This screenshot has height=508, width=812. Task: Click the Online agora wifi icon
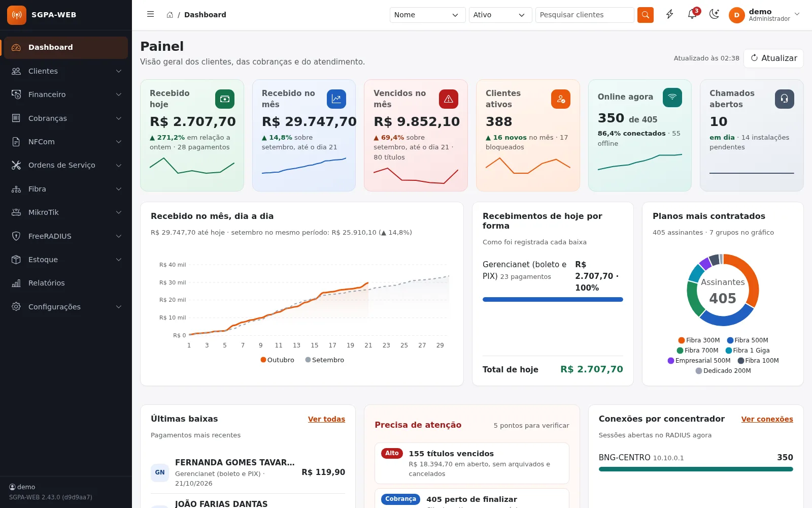[672, 97]
